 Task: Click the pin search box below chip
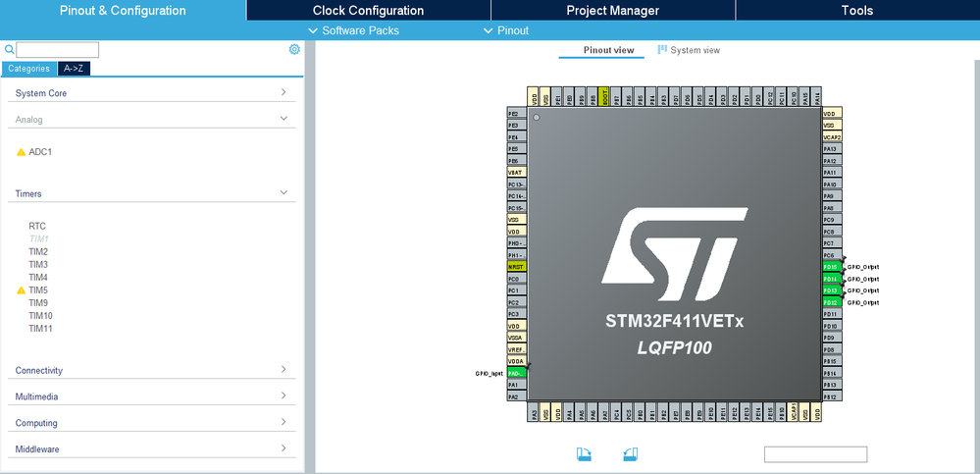(x=815, y=454)
